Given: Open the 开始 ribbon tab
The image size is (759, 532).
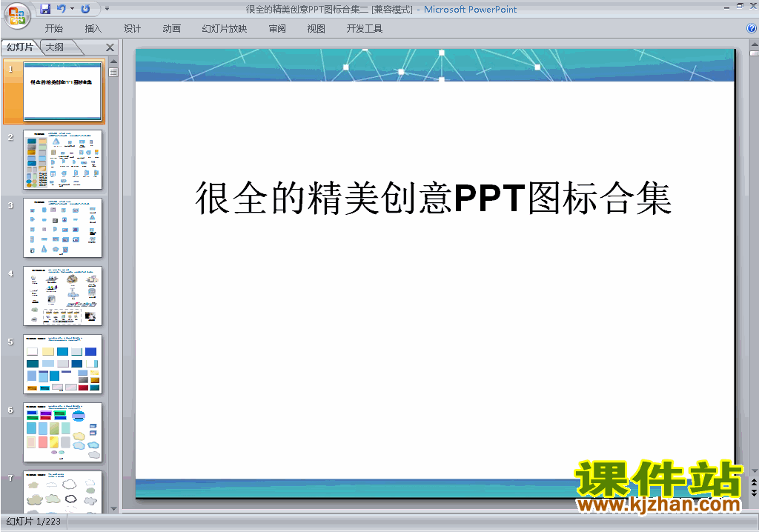Looking at the screenshot, I should 53,29.
